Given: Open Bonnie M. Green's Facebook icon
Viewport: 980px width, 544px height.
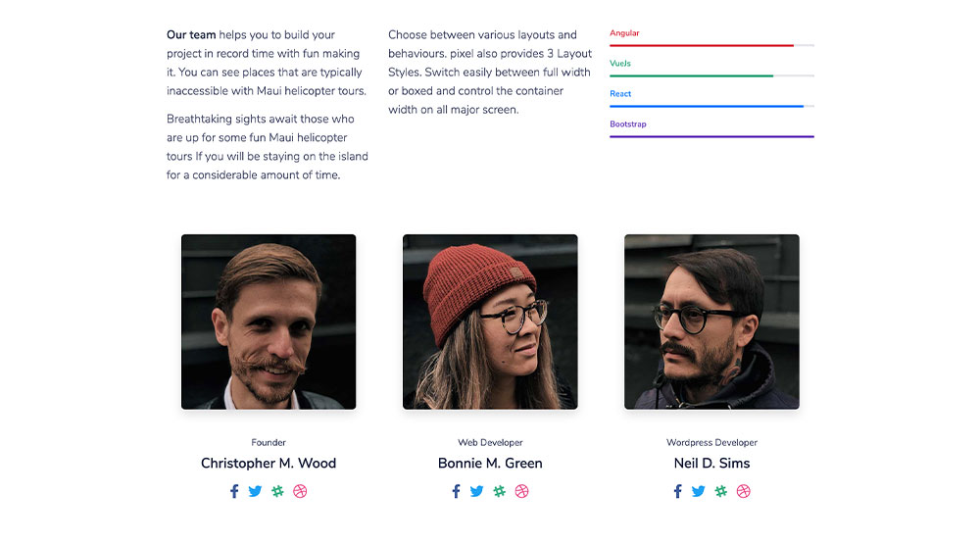Looking at the screenshot, I should (x=457, y=491).
